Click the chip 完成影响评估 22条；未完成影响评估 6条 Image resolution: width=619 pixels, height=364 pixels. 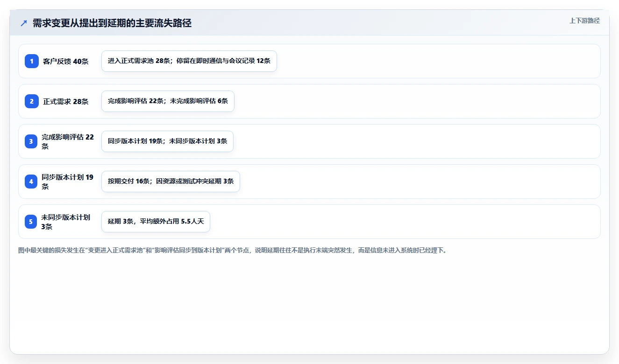point(168,101)
